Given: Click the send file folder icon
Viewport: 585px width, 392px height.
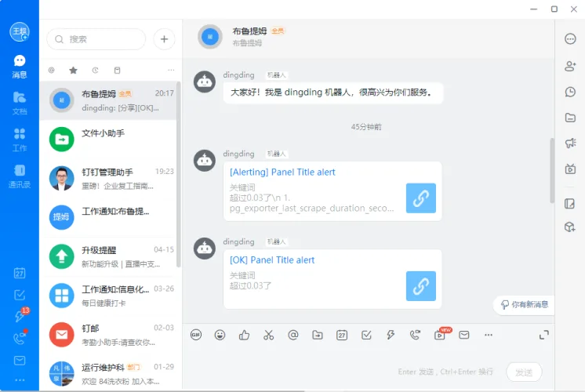Looking at the screenshot, I should [318, 335].
